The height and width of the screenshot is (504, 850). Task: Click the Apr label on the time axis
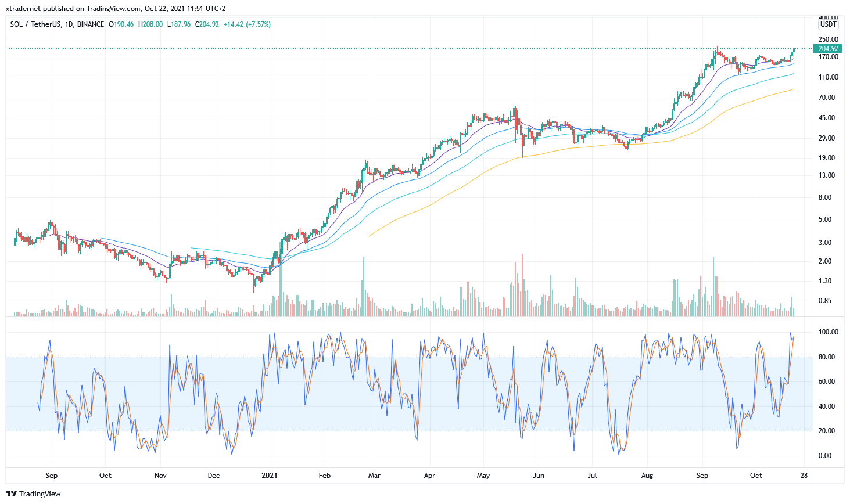pyautogui.click(x=429, y=476)
